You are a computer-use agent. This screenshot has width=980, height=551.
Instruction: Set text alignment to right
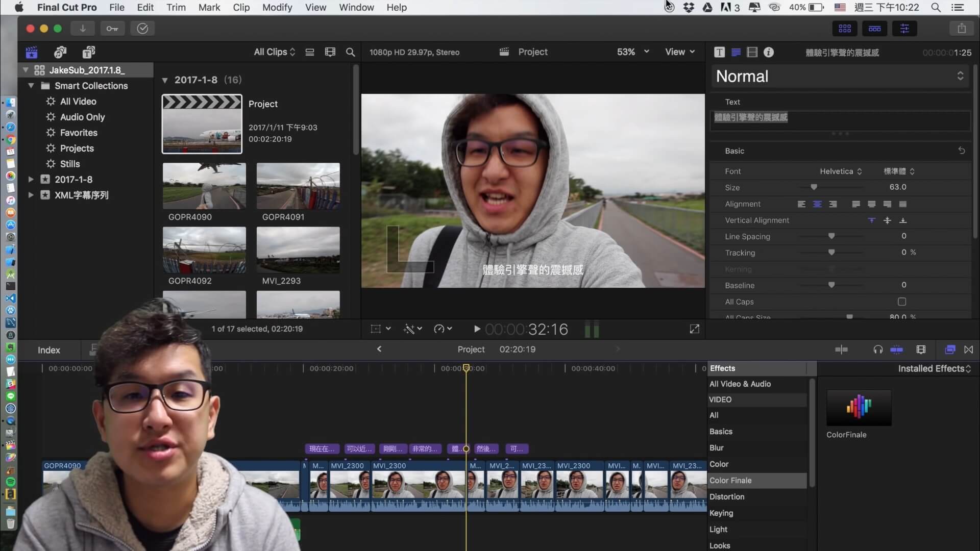(x=833, y=204)
